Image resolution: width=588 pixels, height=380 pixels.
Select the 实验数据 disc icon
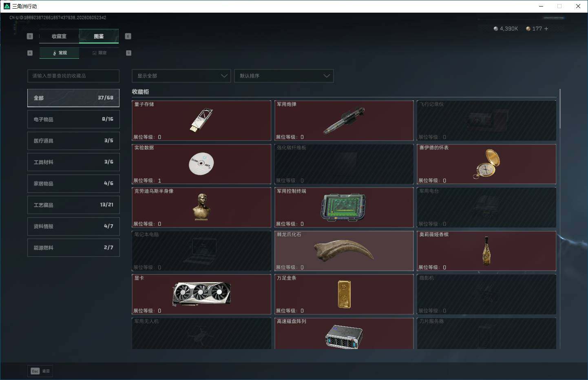[x=201, y=163]
